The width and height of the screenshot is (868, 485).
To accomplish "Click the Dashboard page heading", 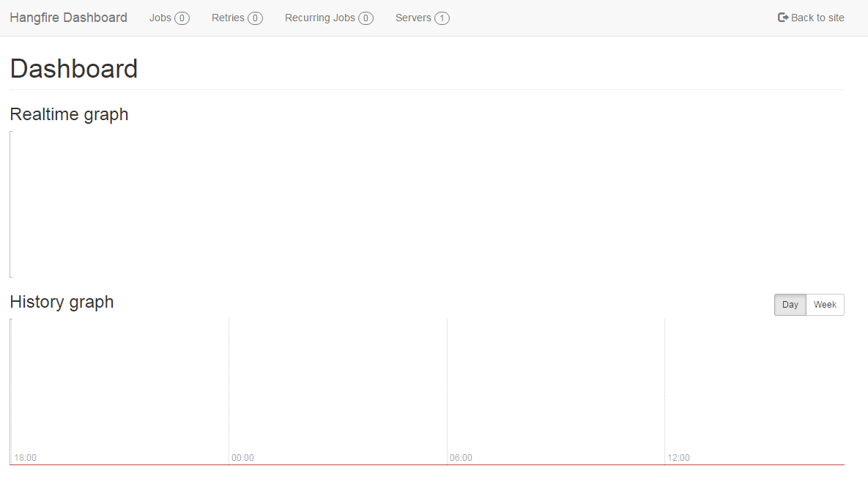I will tap(73, 68).
